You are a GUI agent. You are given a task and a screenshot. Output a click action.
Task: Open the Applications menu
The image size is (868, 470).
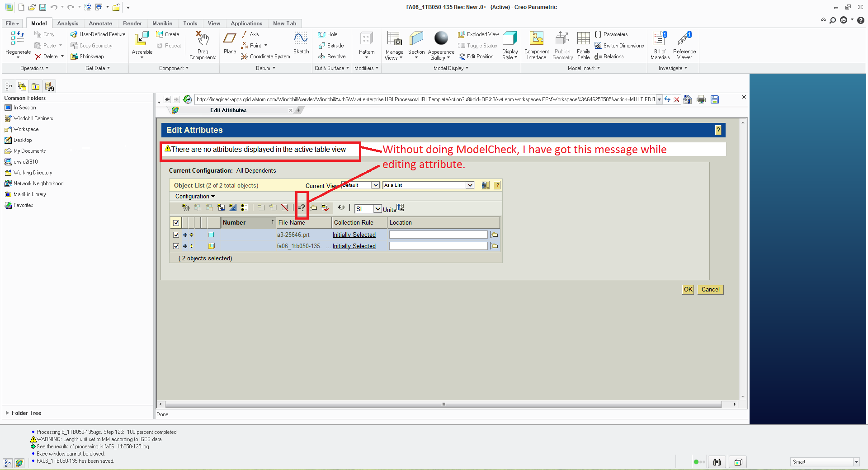(246, 23)
